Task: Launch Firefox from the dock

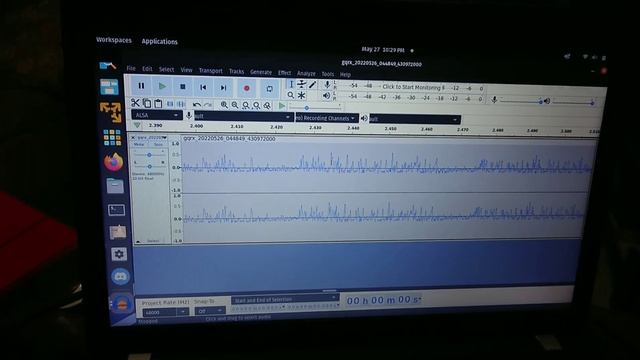Action: click(x=113, y=162)
